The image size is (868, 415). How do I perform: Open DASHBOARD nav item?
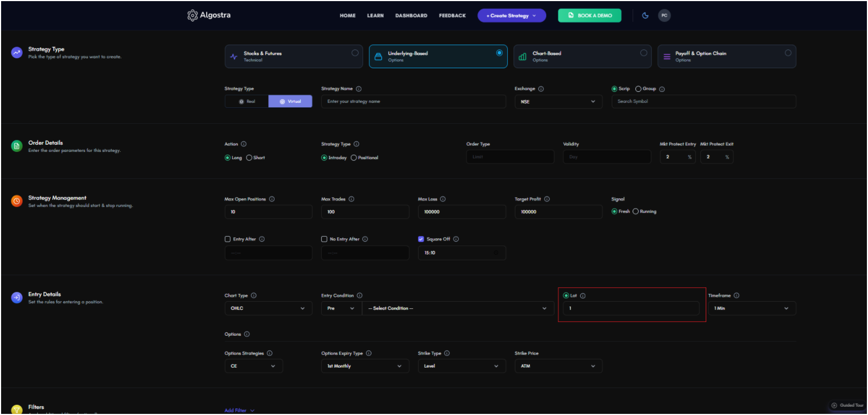(411, 15)
